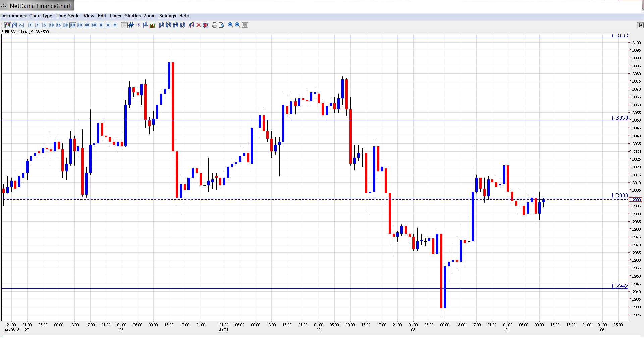Viewport: 644px width, 362px height.
Task: Select the candlestick chart type icon
Action: point(7,25)
